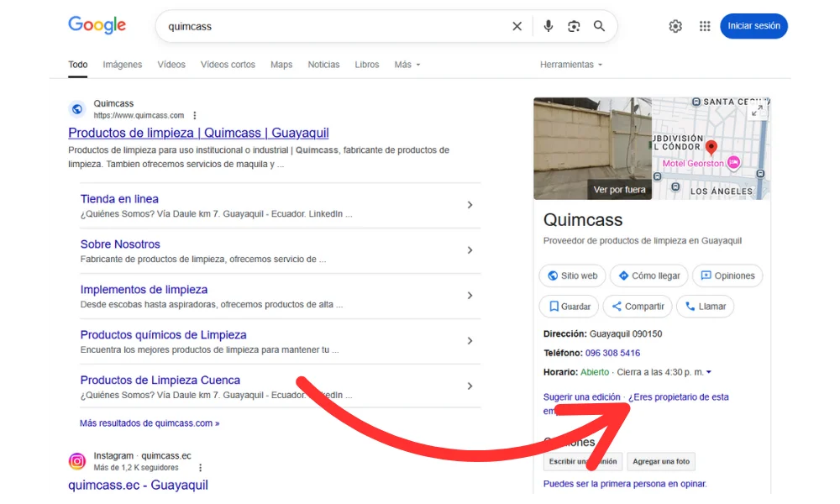The width and height of the screenshot is (840, 504).
Task: Click the Escribir una opinión button
Action: pyautogui.click(x=583, y=461)
